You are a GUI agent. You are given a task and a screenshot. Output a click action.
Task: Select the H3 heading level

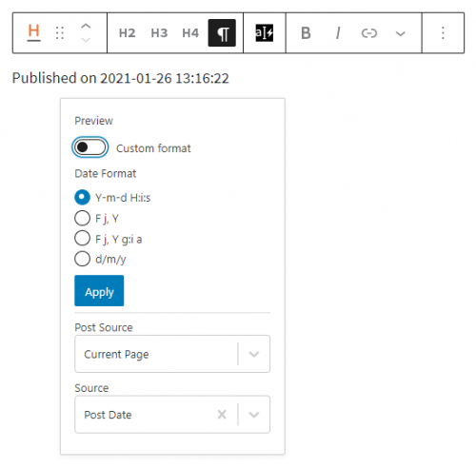pos(159,33)
